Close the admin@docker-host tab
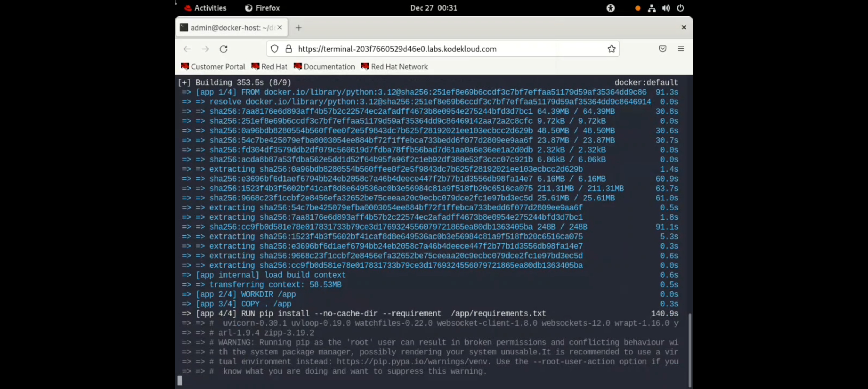Viewport: 868px width, 389px height. (x=279, y=27)
